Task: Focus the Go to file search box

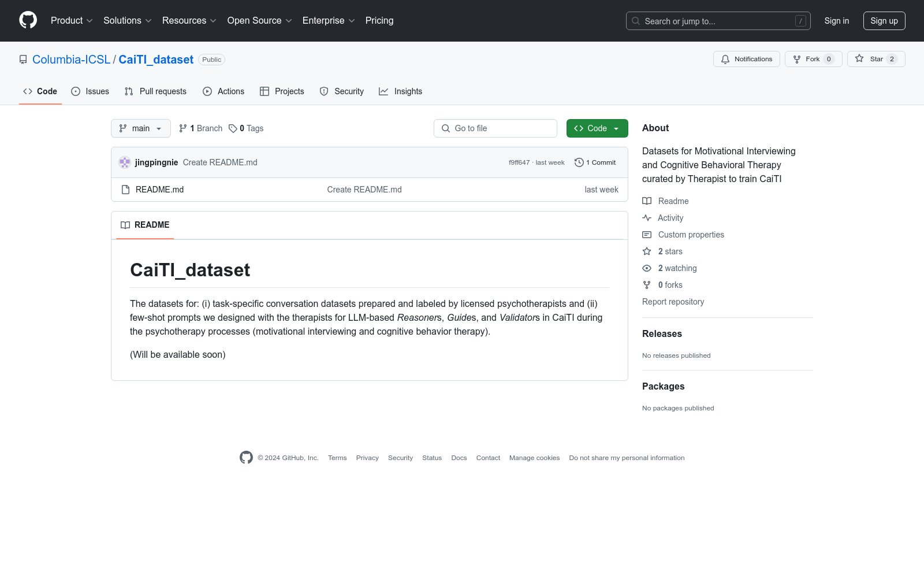Action: pyautogui.click(x=495, y=128)
